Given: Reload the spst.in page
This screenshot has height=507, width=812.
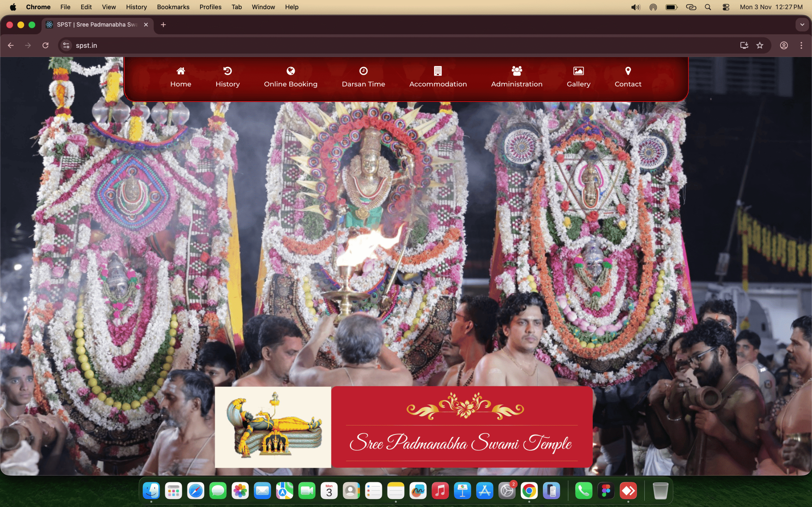Looking at the screenshot, I should click(45, 45).
